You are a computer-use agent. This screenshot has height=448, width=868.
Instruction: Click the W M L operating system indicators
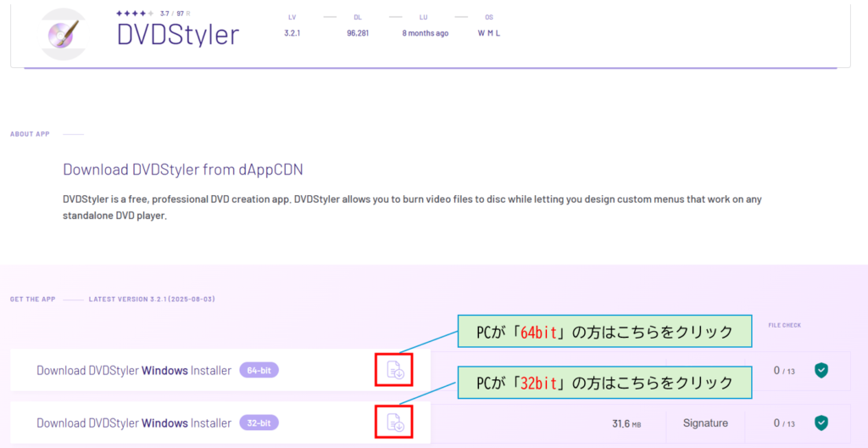[x=489, y=33]
